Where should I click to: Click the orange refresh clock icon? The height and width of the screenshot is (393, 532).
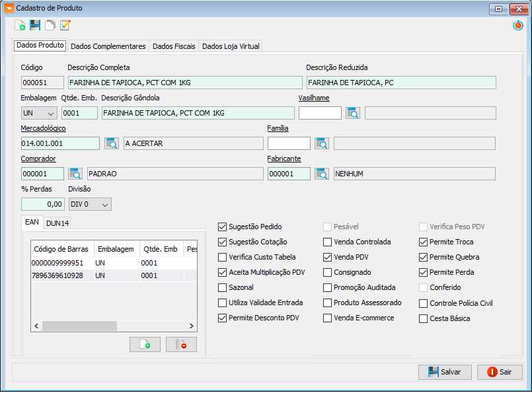click(x=517, y=25)
